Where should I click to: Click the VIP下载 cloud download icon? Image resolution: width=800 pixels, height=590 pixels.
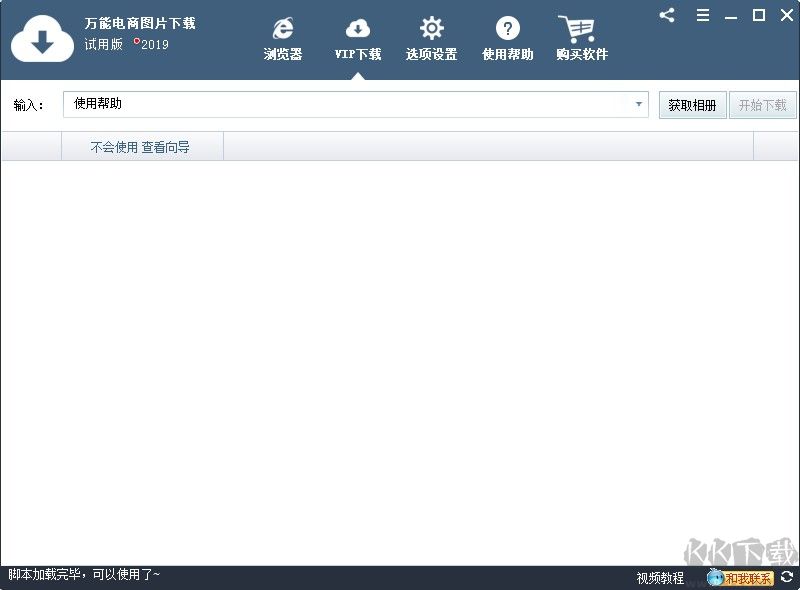357,29
